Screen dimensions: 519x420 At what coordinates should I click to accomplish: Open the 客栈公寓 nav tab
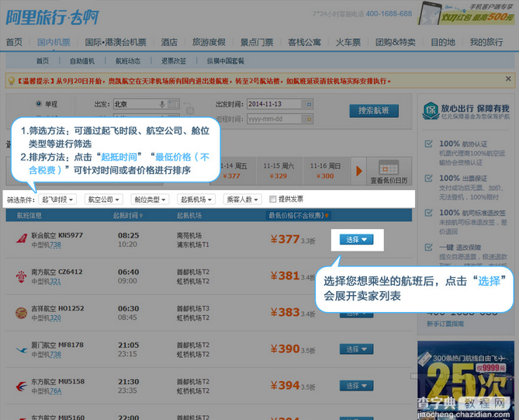(305, 43)
